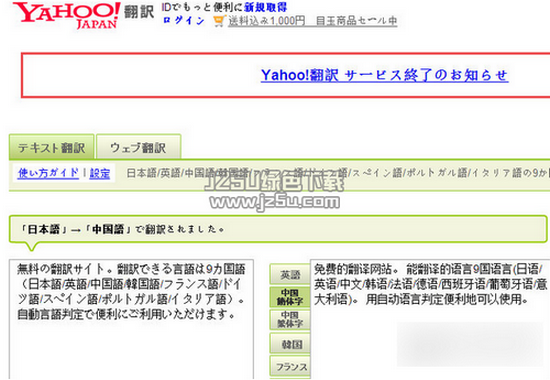
Task: Select the フランス target language button
Action: [290, 367]
